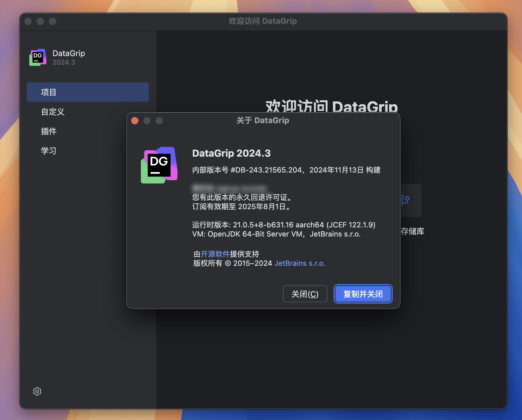Click the version control branch icon
Screen dimensions: 522x420
coord(406,200)
